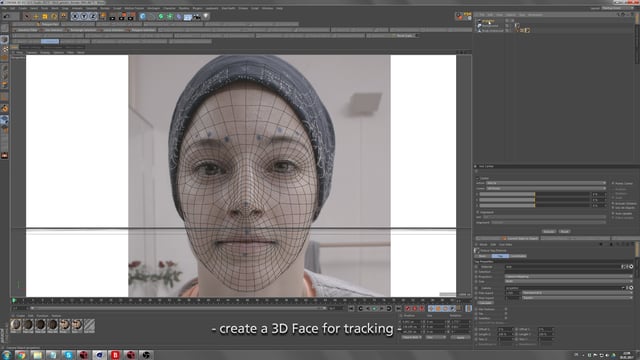Screen dimensions: 640x360
Task: Select the first face material thumbnail
Action: [x=16, y=325]
